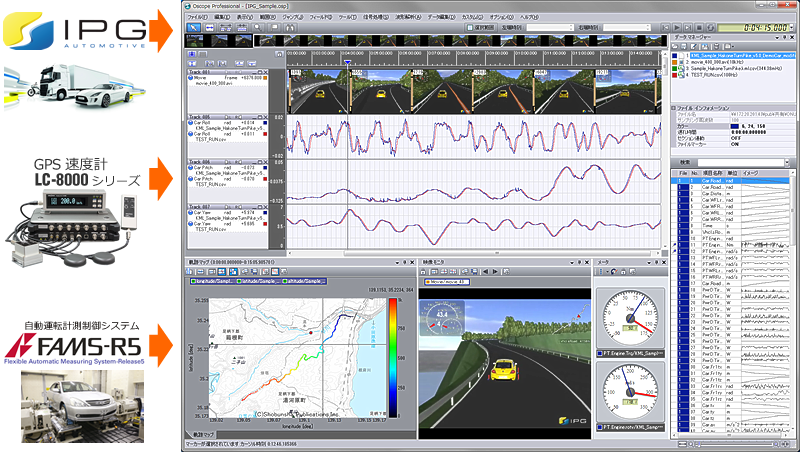
Task: Open the meter panel options dropdown
Action: 649,262
